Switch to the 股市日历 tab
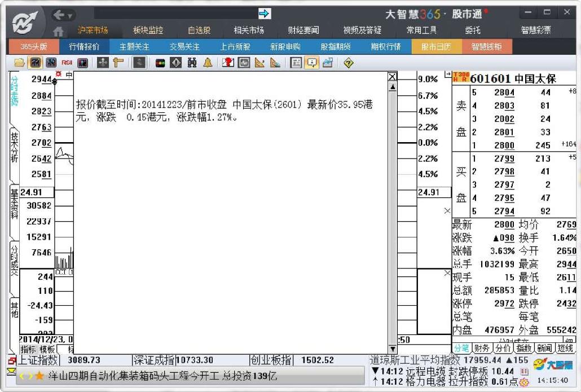This screenshot has width=581, height=392. (x=437, y=47)
